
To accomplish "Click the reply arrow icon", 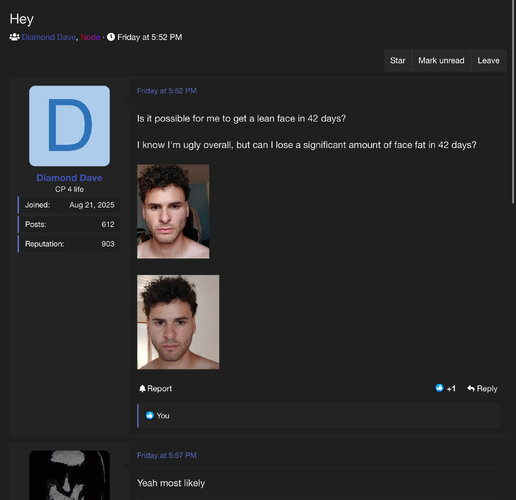I will coord(471,388).
